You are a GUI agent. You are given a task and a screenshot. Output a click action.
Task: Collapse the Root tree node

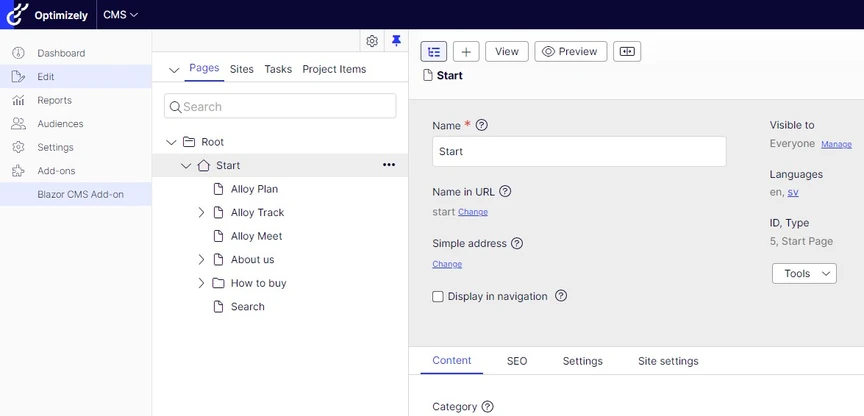click(171, 142)
